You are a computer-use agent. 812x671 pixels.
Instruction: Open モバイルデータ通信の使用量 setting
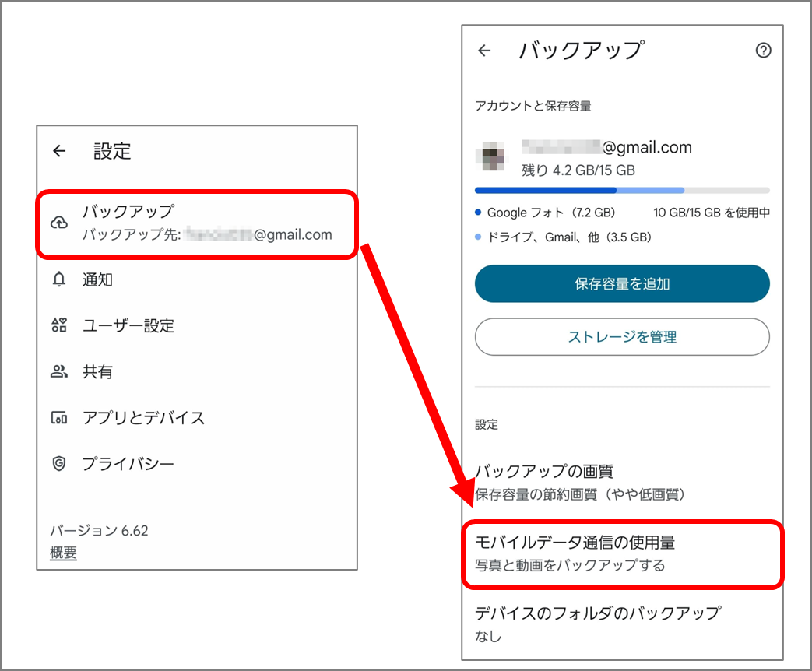click(622, 554)
